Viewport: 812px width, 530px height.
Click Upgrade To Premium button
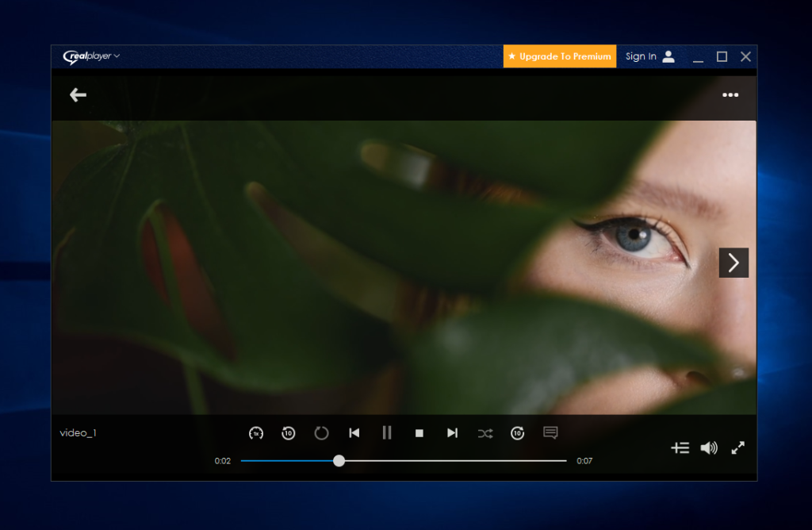tap(560, 56)
